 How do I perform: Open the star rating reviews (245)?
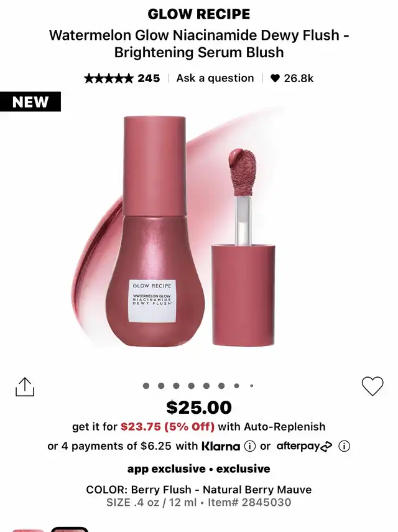pyautogui.click(x=122, y=78)
